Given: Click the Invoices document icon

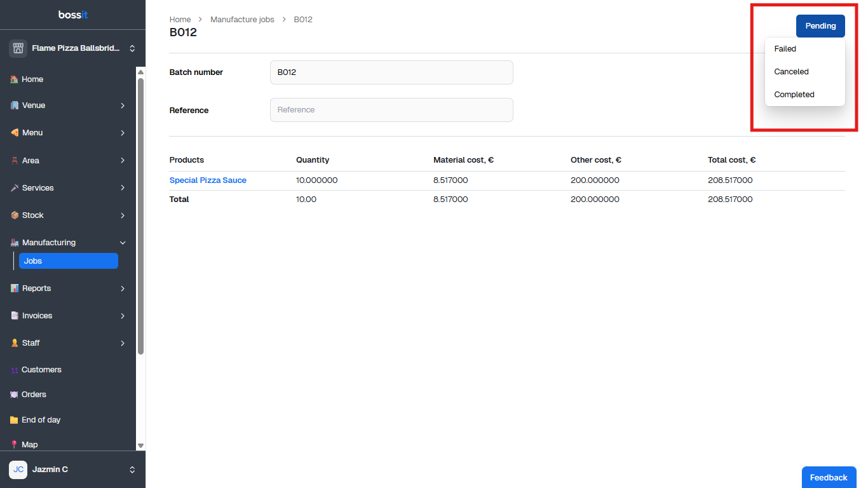Looking at the screenshot, I should (x=15, y=316).
